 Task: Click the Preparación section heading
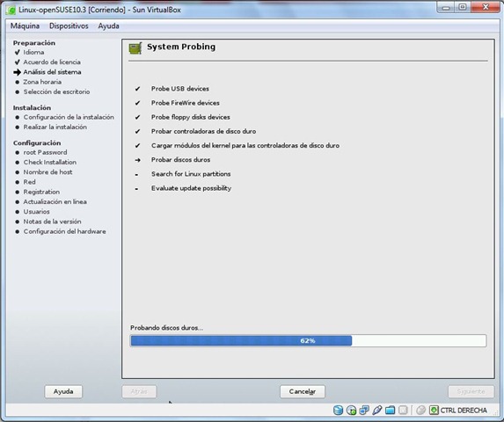tap(34, 43)
